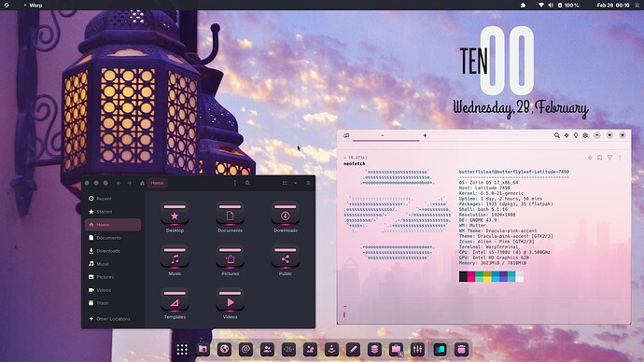This screenshot has width=644, height=362.
Task: Go forward in the Files window
Action: pos(130,183)
